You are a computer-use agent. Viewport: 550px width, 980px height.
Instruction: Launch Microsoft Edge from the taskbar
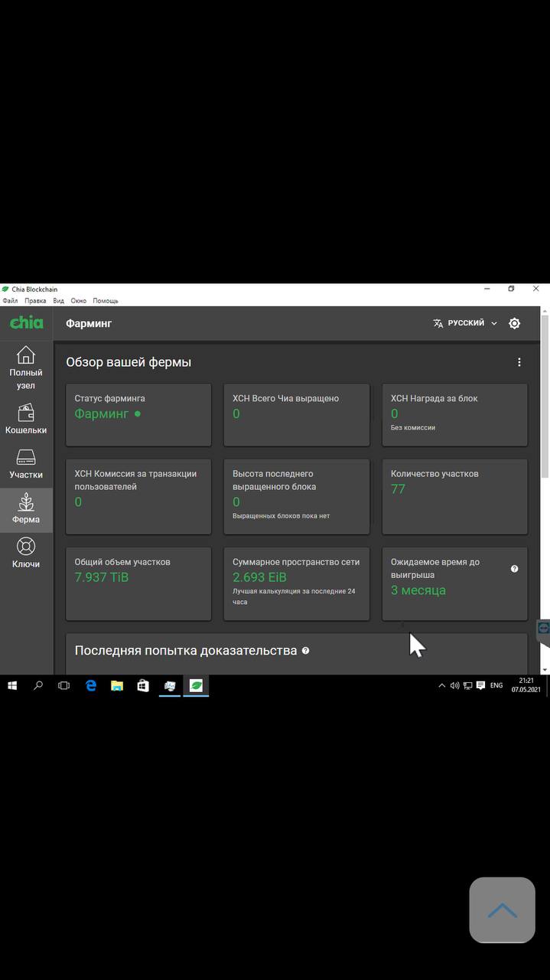(x=90, y=686)
